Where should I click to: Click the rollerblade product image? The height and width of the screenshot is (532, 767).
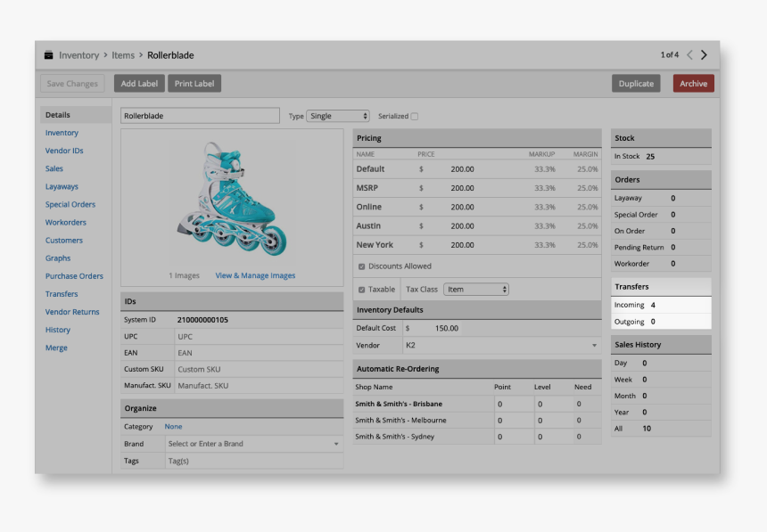(233, 198)
